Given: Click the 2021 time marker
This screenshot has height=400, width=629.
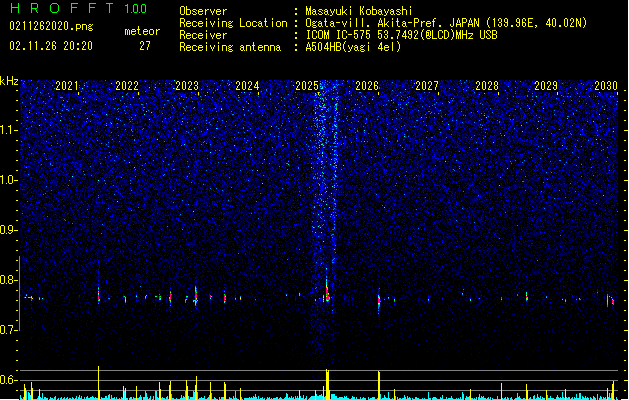Looking at the screenshot, I should (x=67, y=86).
